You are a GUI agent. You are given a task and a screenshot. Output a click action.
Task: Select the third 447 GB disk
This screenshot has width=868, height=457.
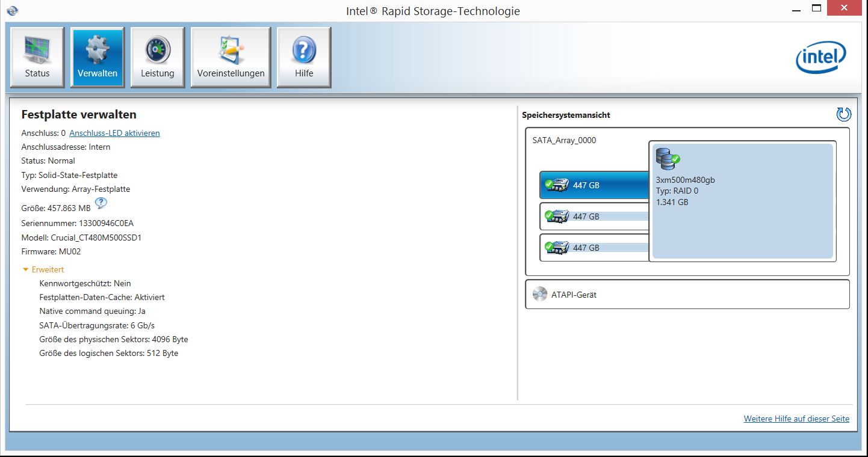pos(594,248)
